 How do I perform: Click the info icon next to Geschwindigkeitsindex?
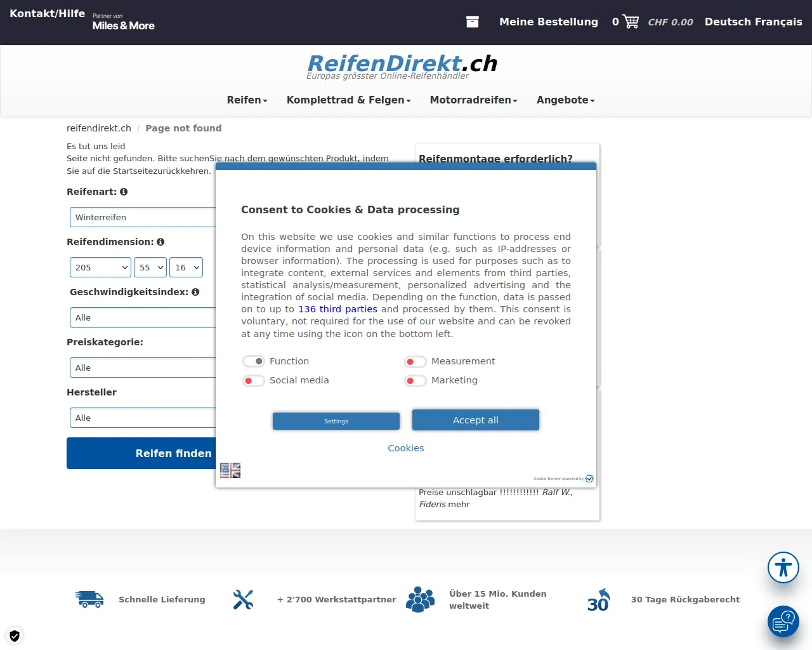[195, 292]
